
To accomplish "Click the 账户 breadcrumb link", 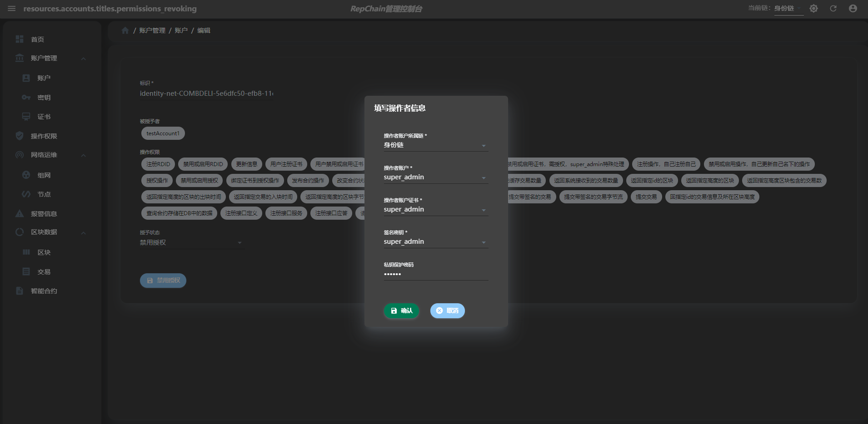I will pyautogui.click(x=181, y=30).
